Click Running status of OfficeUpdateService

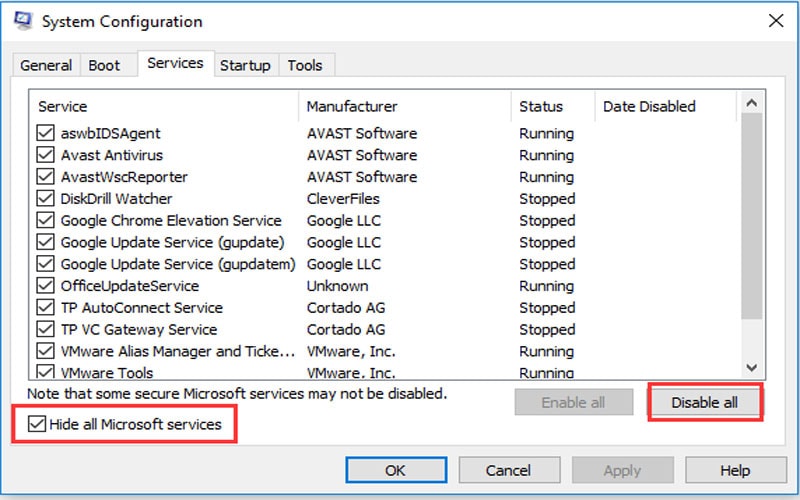pyautogui.click(x=546, y=286)
